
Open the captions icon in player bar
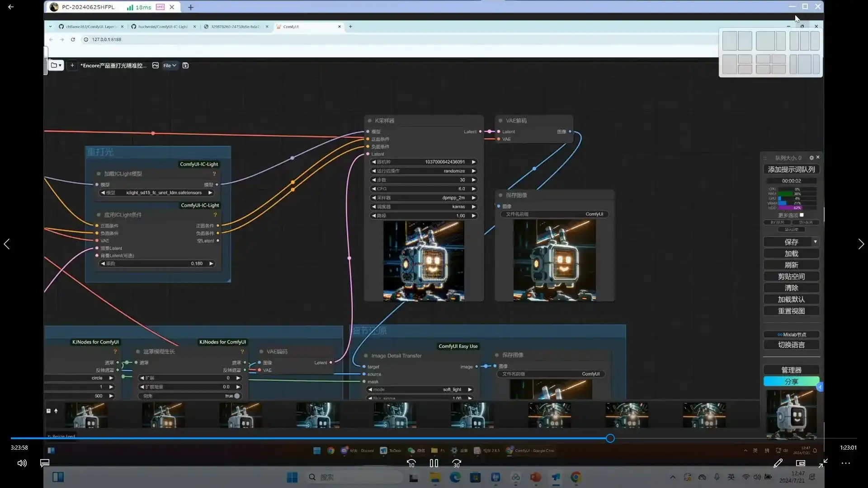(x=45, y=463)
